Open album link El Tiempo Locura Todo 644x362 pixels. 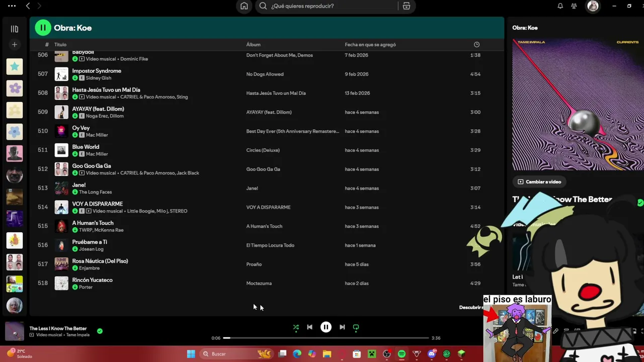(x=270, y=245)
